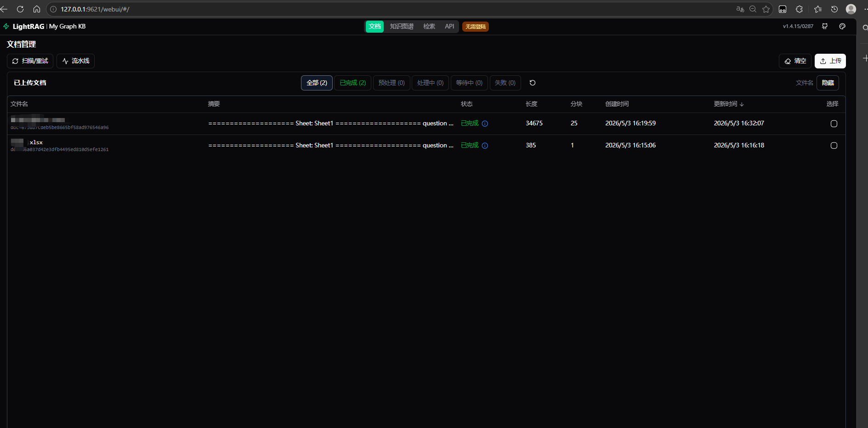Image resolution: width=868 pixels, height=428 pixels.
Task: Open the GitHub repository icon in header
Action: click(825, 27)
